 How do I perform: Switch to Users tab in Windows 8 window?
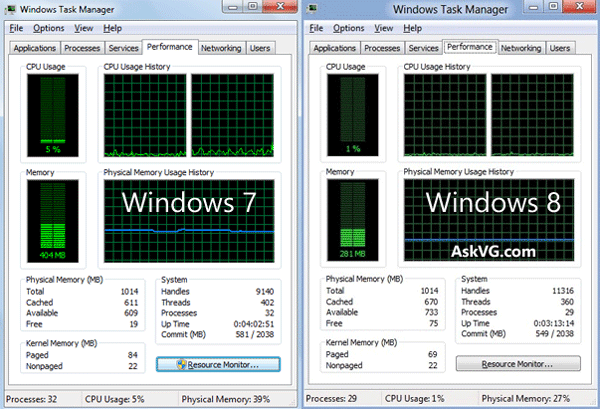[x=560, y=48]
